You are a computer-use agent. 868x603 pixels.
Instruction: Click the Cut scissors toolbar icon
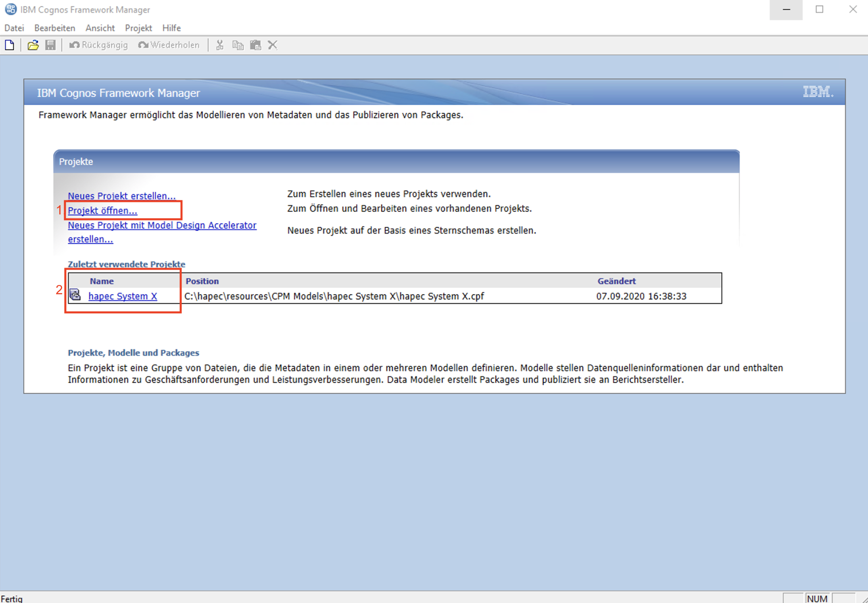[x=220, y=45]
